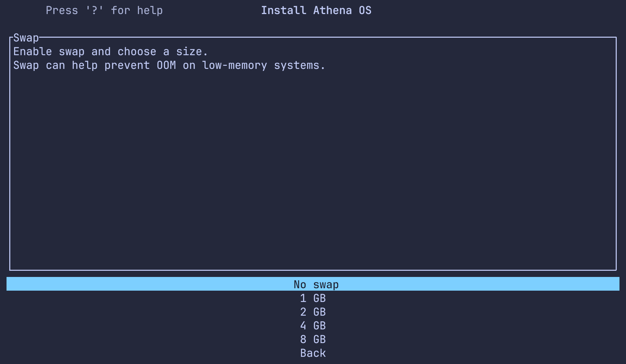Click the word prevent in the description
The width and height of the screenshot is (626, 364).
point(127,65)
